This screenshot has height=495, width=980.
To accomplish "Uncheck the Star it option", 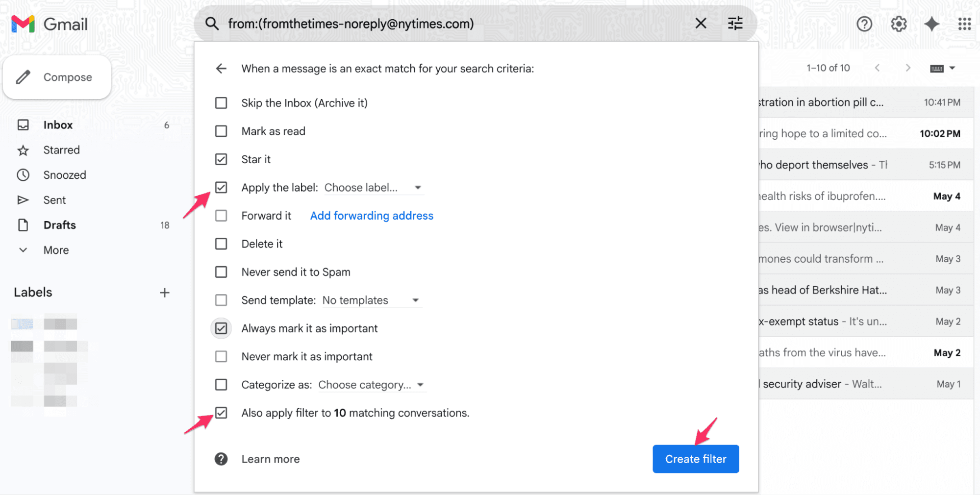I will 221,159.
